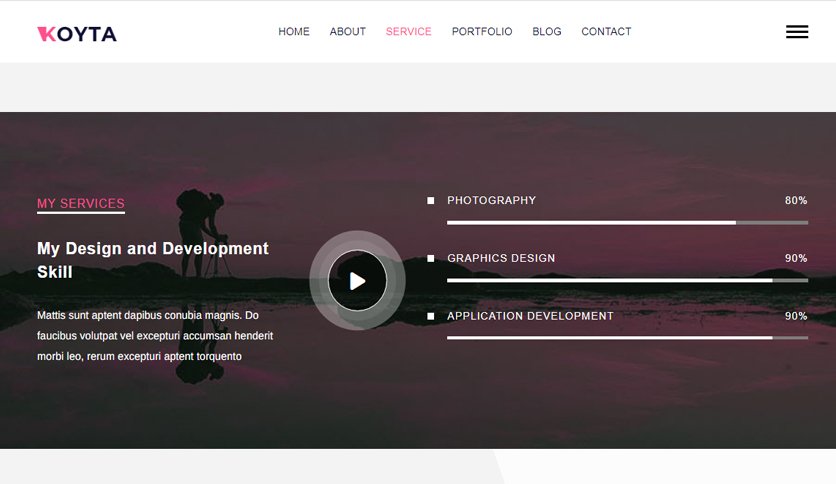Click the 80% value next to Photography
The image size is (836, 484).
pos(796,200)
